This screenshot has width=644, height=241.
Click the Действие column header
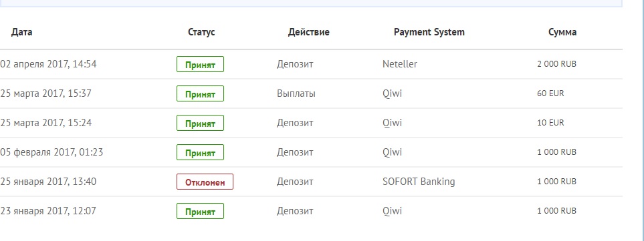click(308, 32)
